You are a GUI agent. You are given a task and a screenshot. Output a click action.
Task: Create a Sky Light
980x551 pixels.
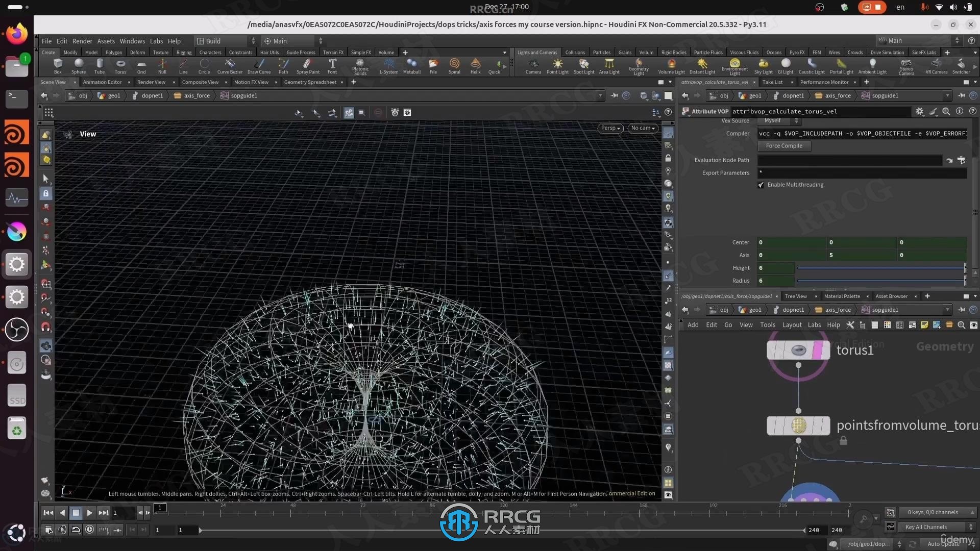tap(764, 65)
